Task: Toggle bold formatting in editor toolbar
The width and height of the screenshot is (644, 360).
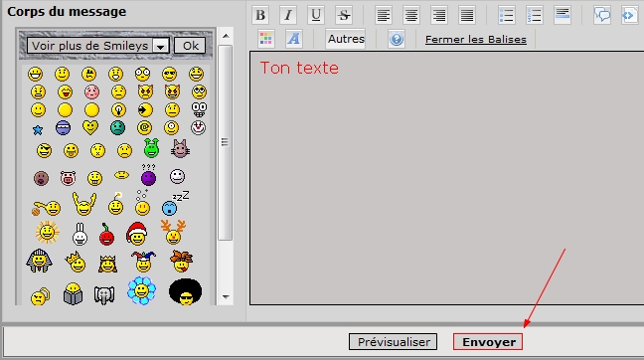Action: coord(260,15)
